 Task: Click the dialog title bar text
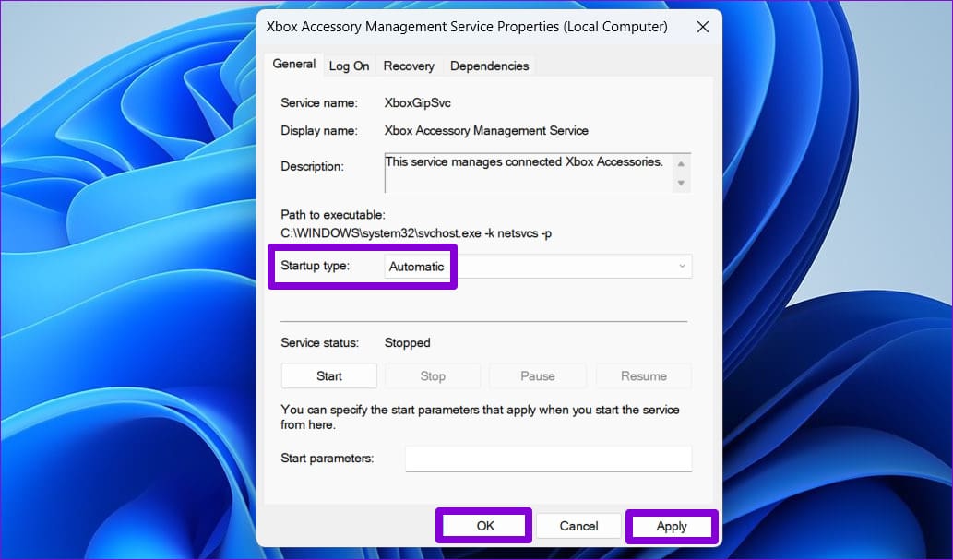(467, 27)
